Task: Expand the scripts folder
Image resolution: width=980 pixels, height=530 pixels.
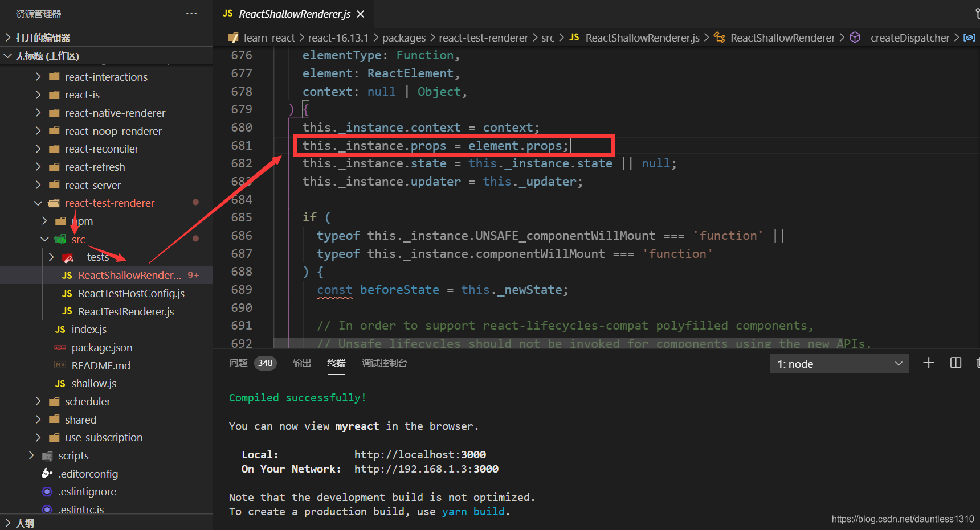Action: coord(107,455)
